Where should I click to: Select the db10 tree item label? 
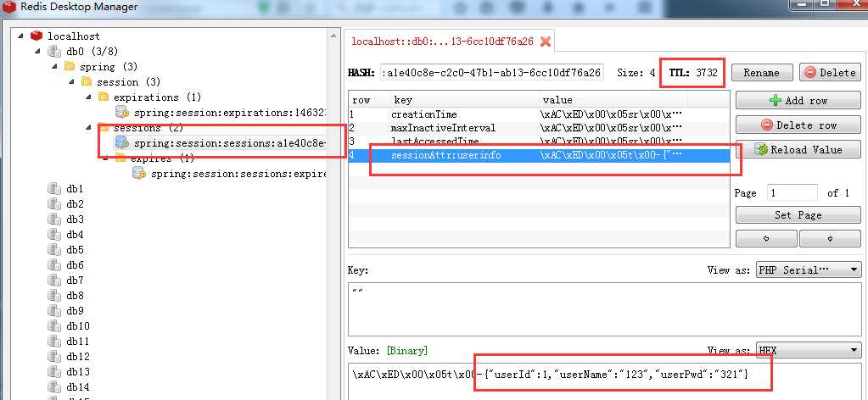[78, 326]
